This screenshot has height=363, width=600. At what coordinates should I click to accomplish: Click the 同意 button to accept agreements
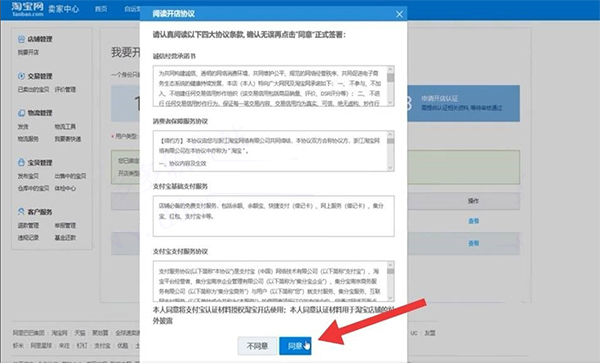coord(295,346)
